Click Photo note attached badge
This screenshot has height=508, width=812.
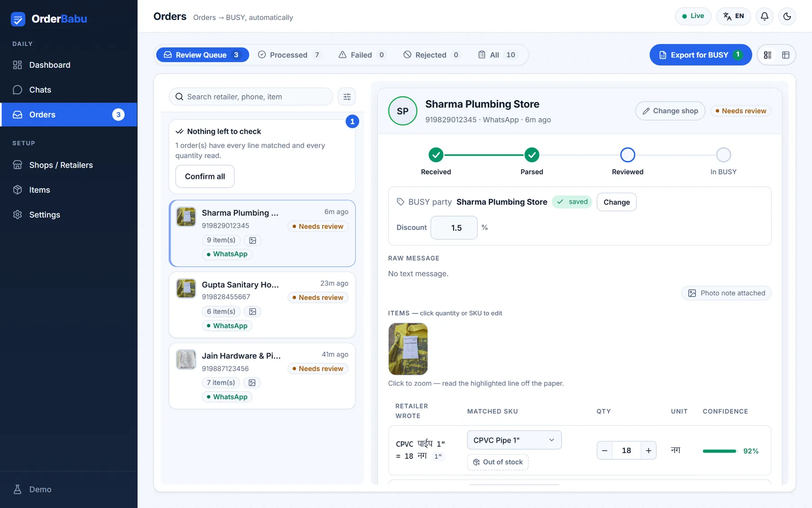(x=726, y=293)
